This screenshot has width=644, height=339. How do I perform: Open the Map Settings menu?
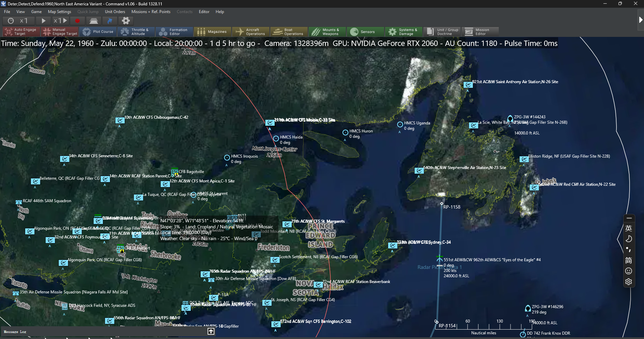tap(60, 12)
